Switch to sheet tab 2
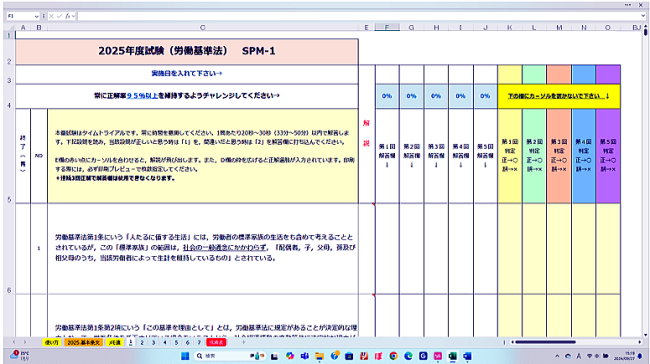This screenshot has height=364, width=650. point(142,342)
